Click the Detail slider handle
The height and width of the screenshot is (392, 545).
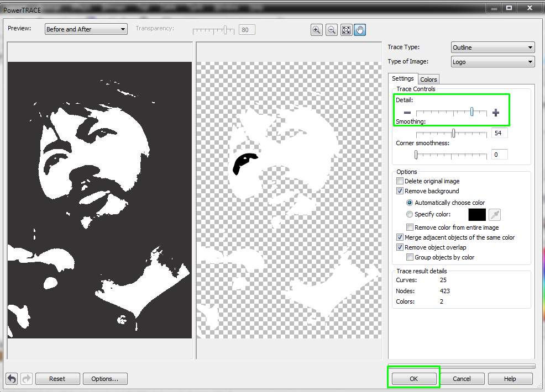pos(471,112)
